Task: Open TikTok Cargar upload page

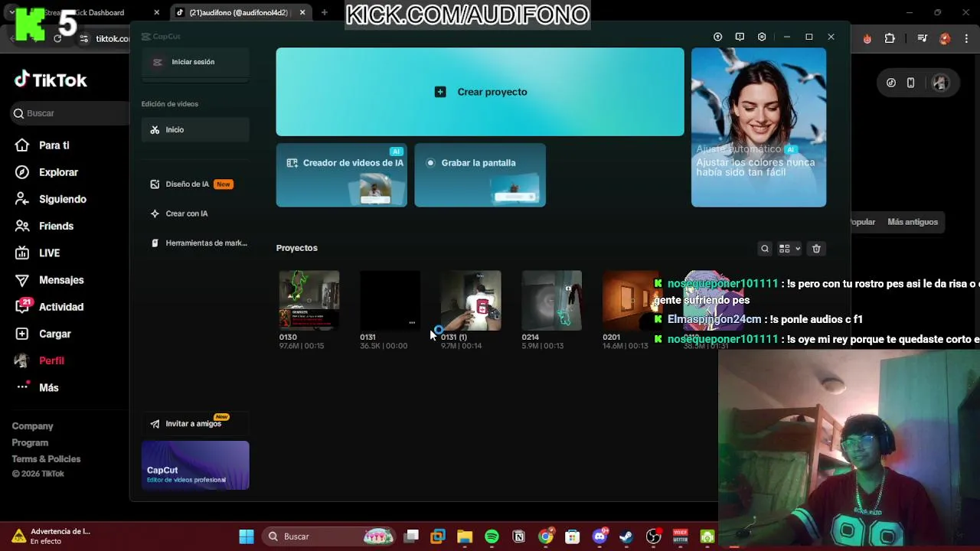Action: click(54, 334)
